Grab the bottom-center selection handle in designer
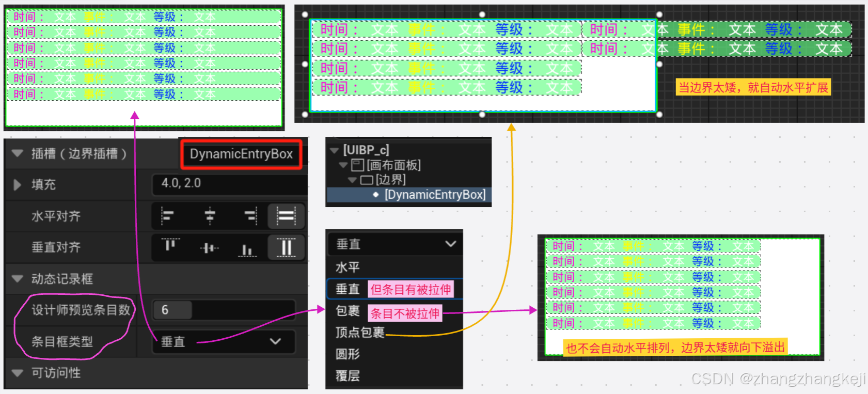Image resolution: width=868 pixels, height=394 pixels. click(482, 114)
